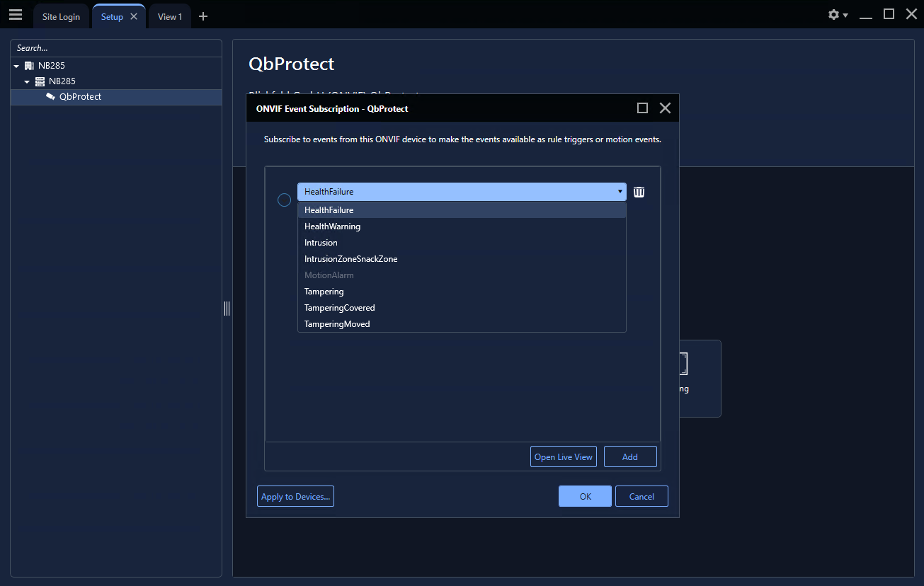
Task: Delete the HealthFailure event subscription
Action: coord(639,192)
